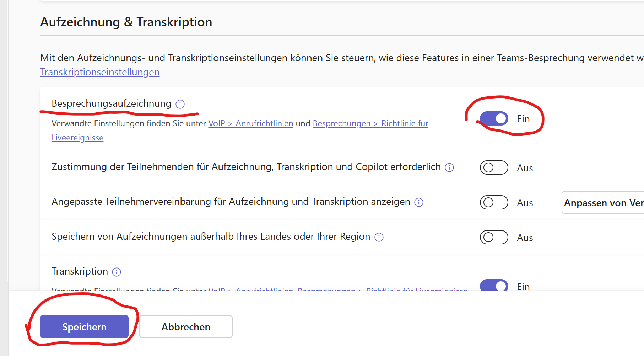This screenshot has height=356, width=644.
Task: Click the Anpassen von Ver… button
Action: [x=603, y=203]
